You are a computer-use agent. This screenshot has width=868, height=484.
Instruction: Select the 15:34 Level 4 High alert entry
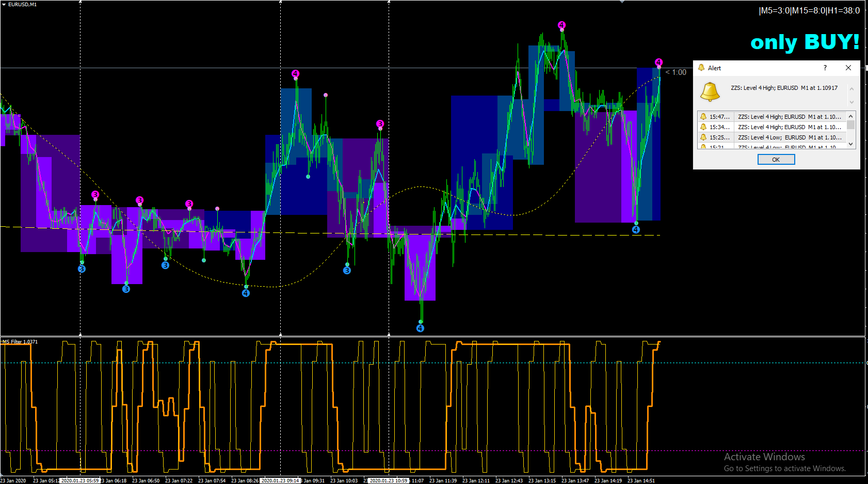[x=771, y=127]
